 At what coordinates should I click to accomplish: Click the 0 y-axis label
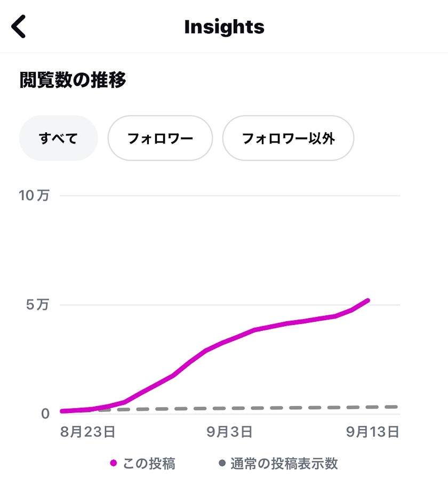(x=45, y=414)
